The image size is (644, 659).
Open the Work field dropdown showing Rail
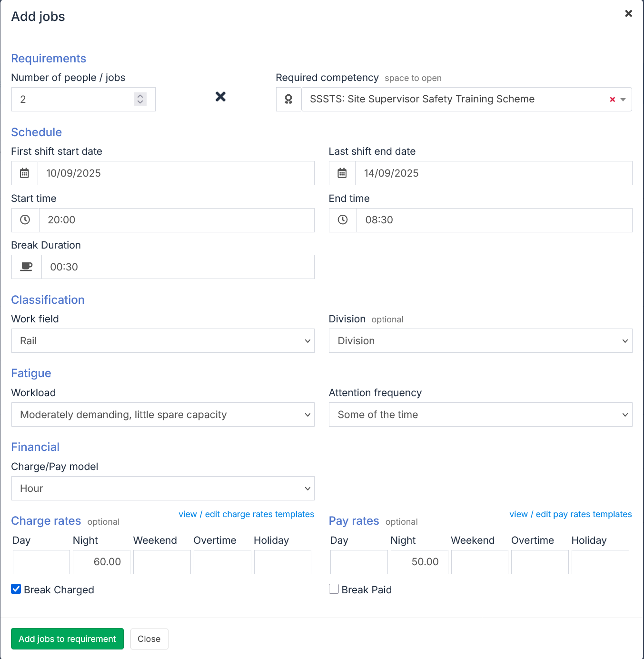163,341
